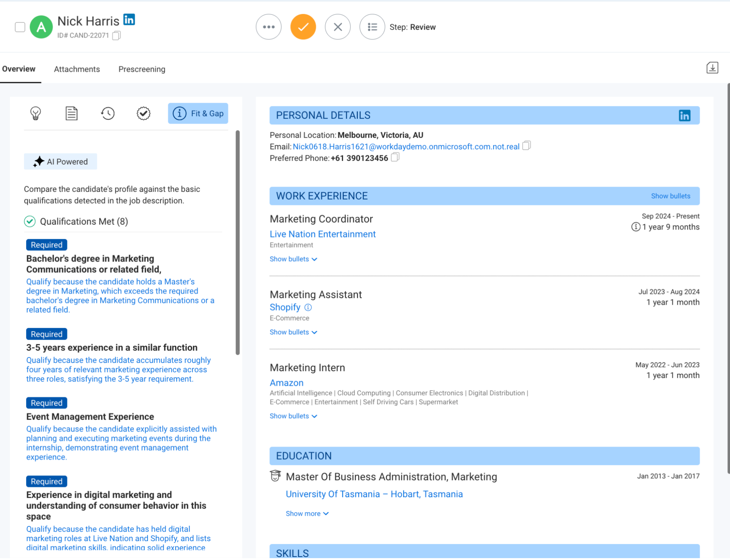Click the phone number +61 390123456

pyautogui.click(x=359, y=159)
